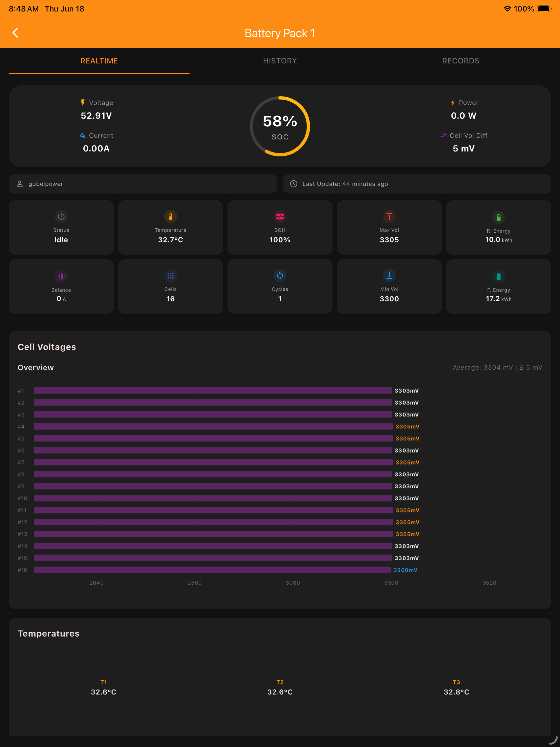The image size is (560, 747).
Task: Go back using the header arrow
Action: pos(15,33)
